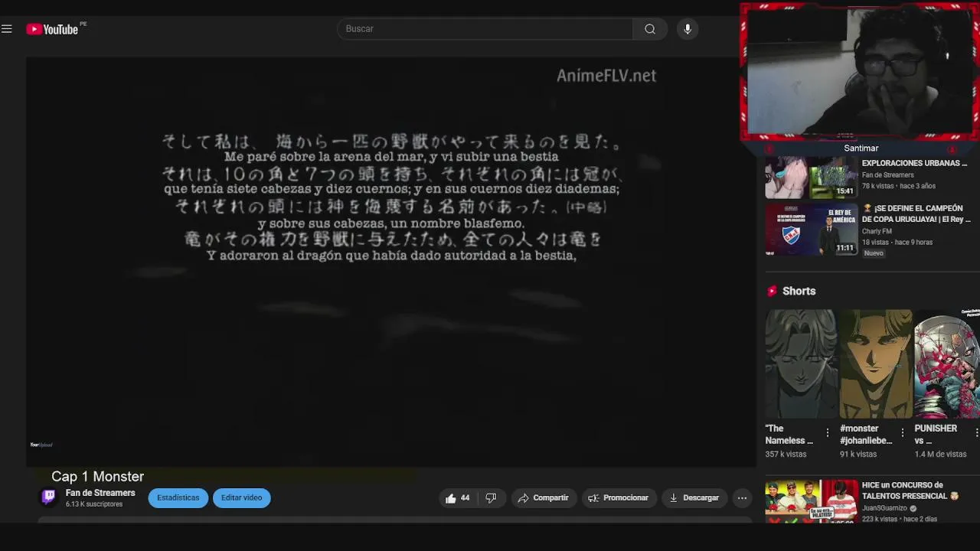Click the Descargar download button

[x=694, y=497]
